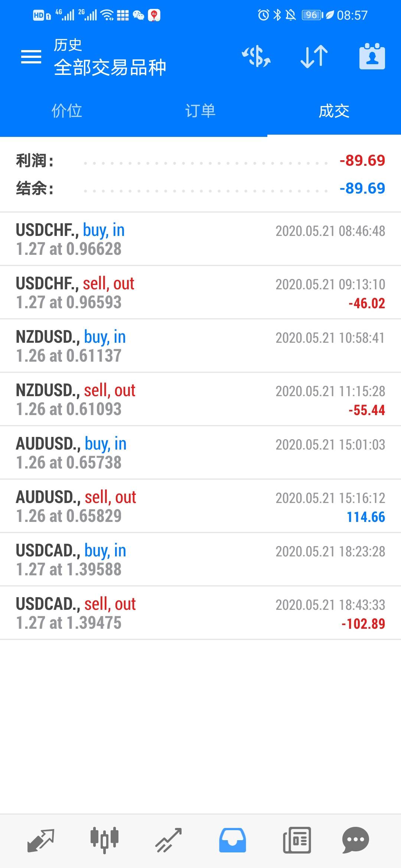This screenshot has height=868, width=401.
Task: Open the calendar date range icon
Action: 372,57
